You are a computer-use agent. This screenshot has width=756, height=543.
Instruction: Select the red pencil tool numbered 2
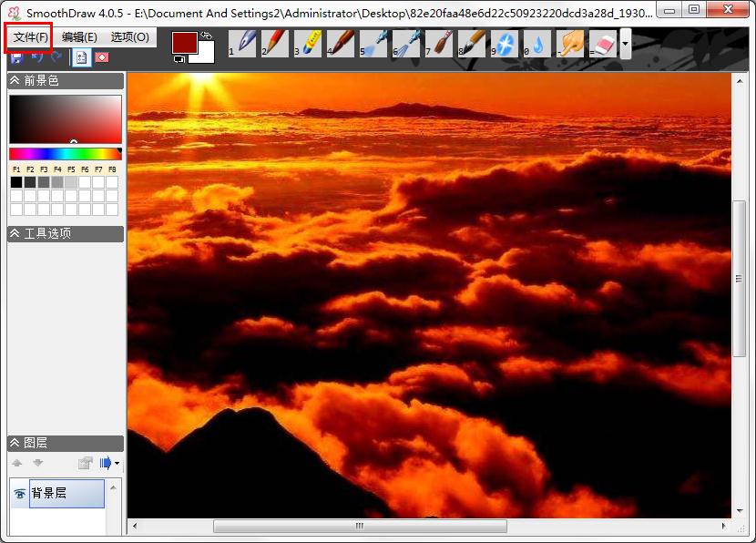[276, 43]
